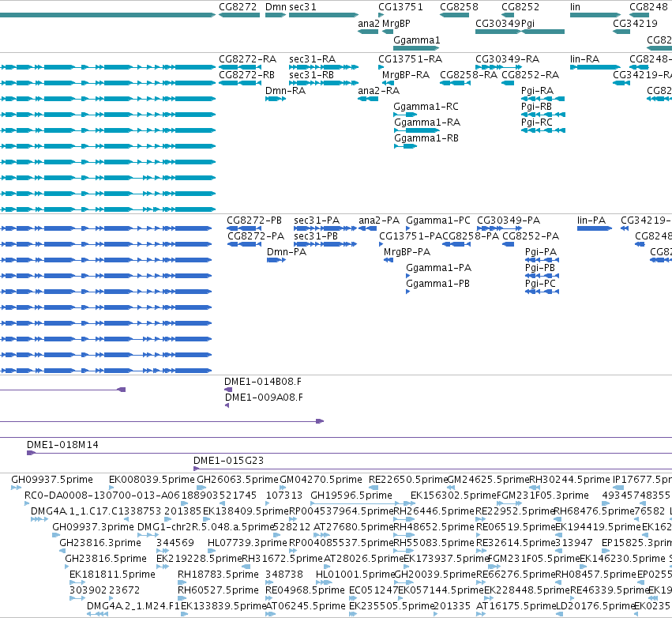672x618 pixels.
Task: Select the DME1-018M14 BAC start marker
Action: pyautogui.click(x=31, y=453)
